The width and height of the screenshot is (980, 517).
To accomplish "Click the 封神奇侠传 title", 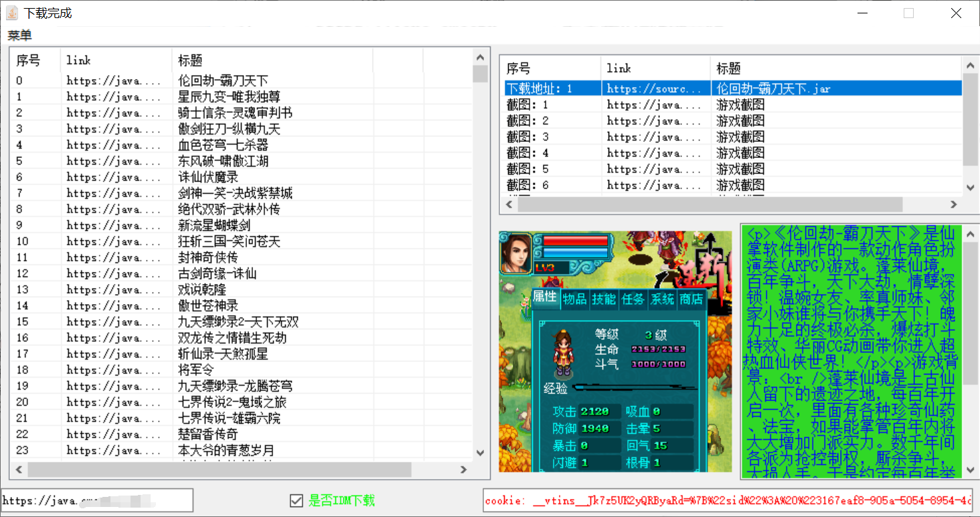I will pyautogui.click(x=208, y=258).
